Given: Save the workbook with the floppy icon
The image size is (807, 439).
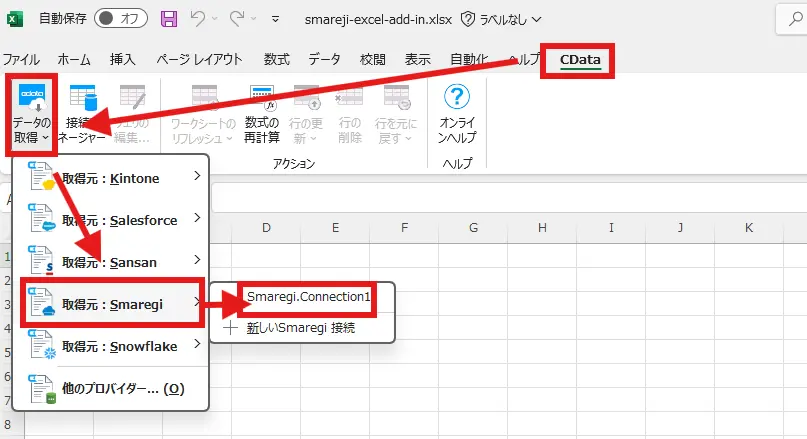Looking at the screenshot, I should tap(169, 19).
